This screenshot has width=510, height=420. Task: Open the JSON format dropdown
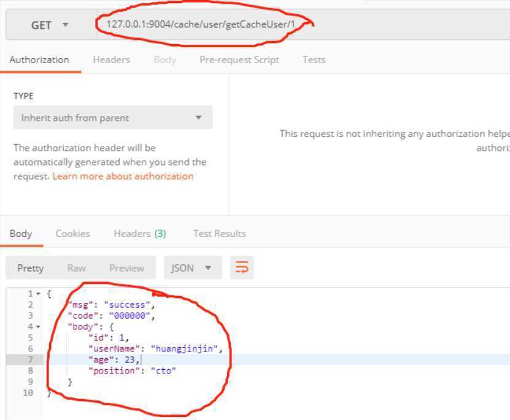[x=193, y=268]
